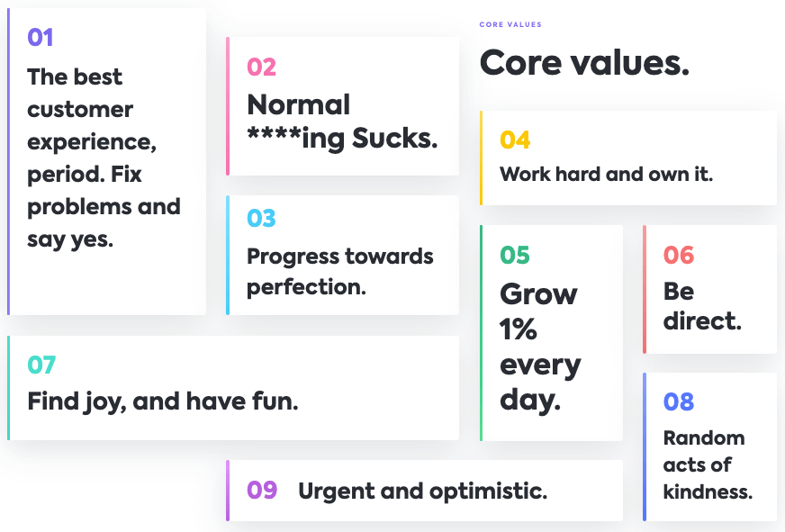Click the blue 08 number
The height and width of the screenshot is (532, 785).
[679, 401]
